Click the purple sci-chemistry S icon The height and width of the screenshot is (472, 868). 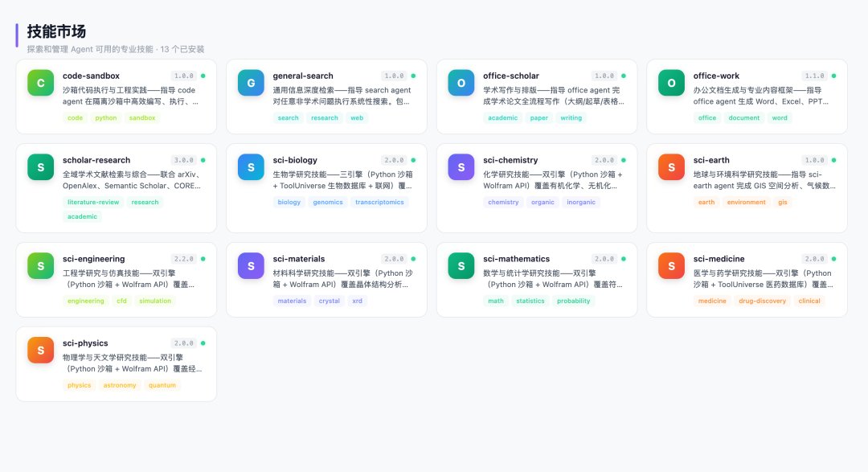[x=461, y=167]
